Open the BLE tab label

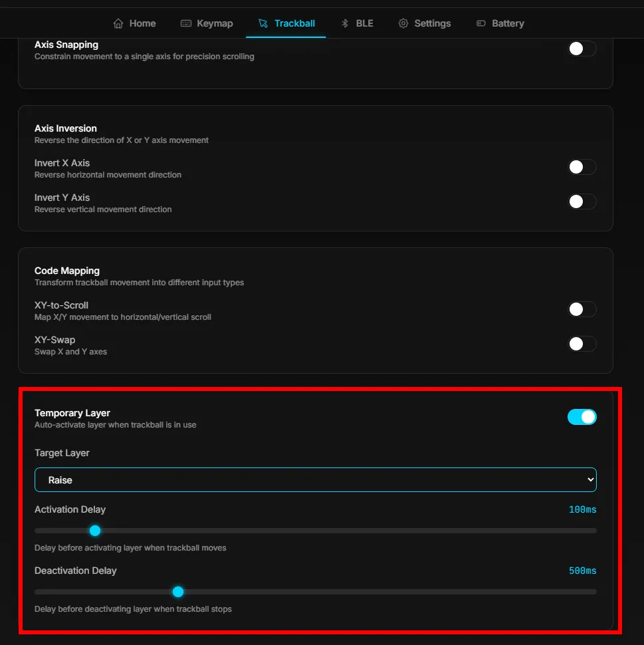(364, 23)
